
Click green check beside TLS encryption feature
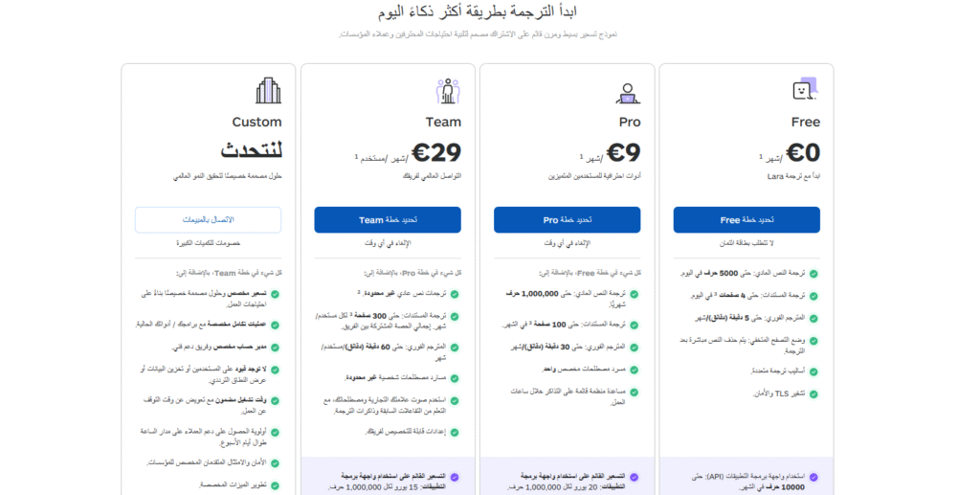pyautogui.click(x=813, y=394)
